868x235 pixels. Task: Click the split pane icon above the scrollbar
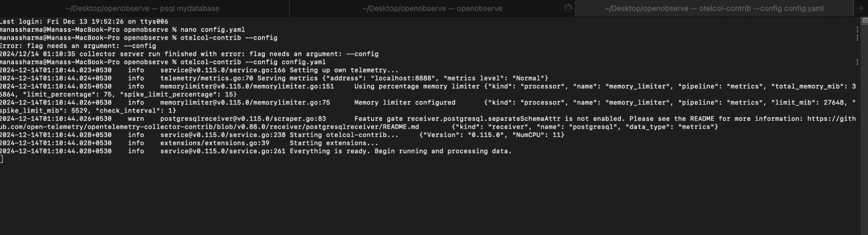pos(865,21)
